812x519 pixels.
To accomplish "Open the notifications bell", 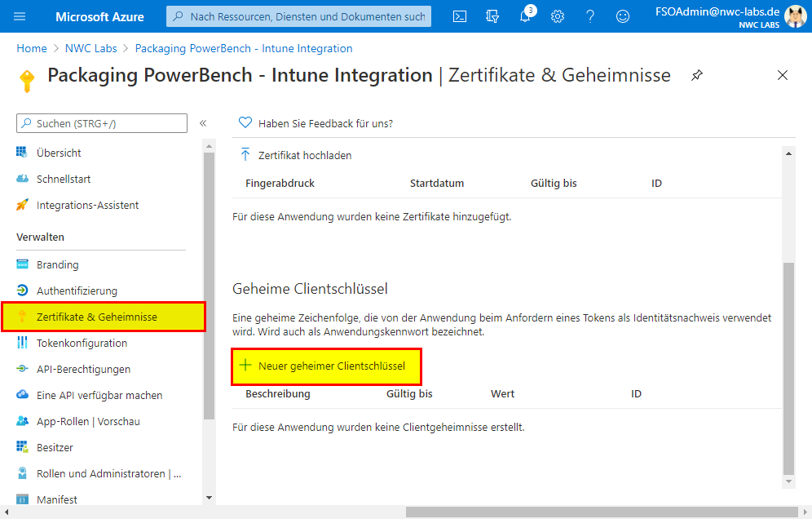I will [525, 16].
